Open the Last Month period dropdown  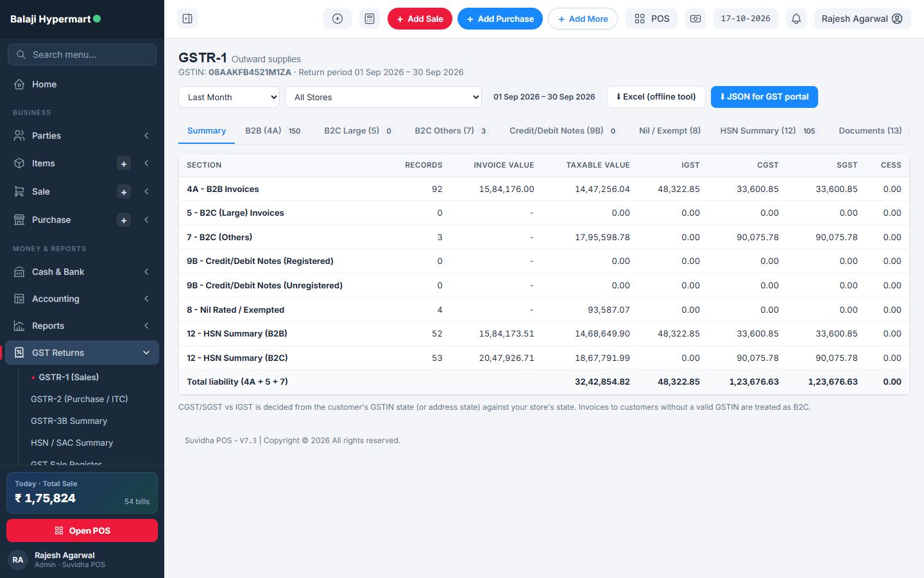229,97
